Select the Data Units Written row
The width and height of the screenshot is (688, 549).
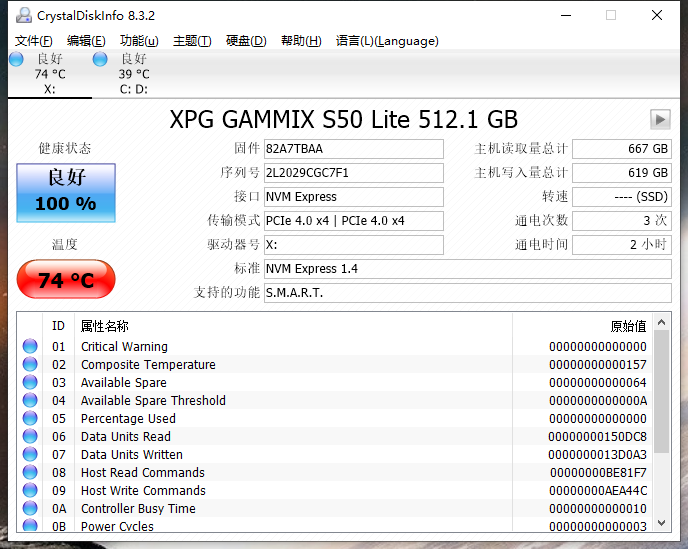[335, 454]
